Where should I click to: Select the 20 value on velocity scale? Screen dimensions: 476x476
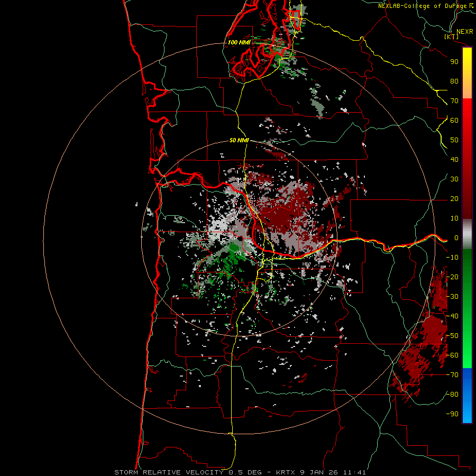click(454, 199)
